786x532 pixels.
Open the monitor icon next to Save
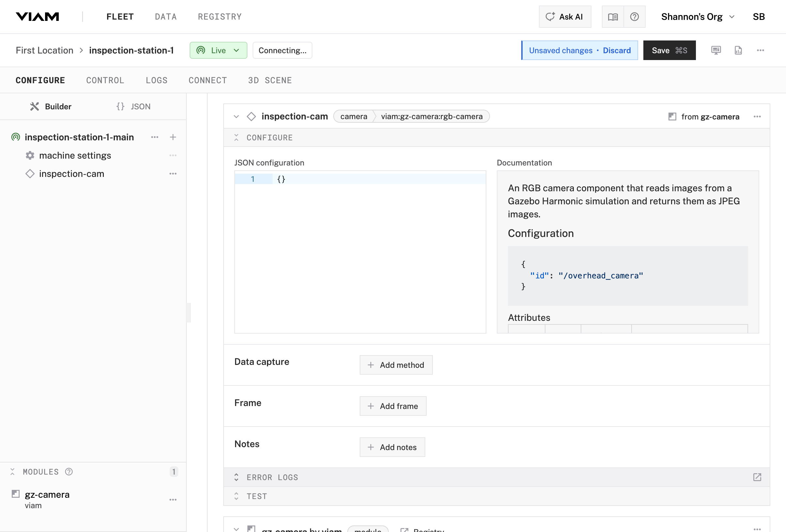[x=715, y=50]
